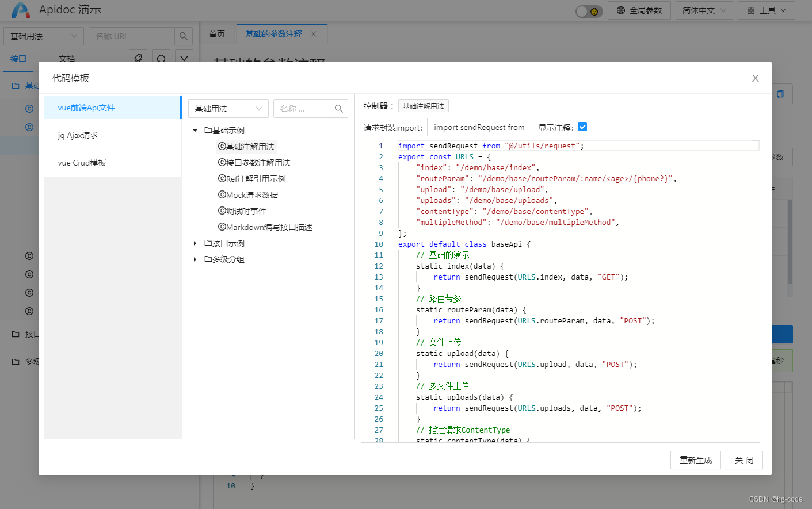Click the background copy icon button

click(781, 94)
